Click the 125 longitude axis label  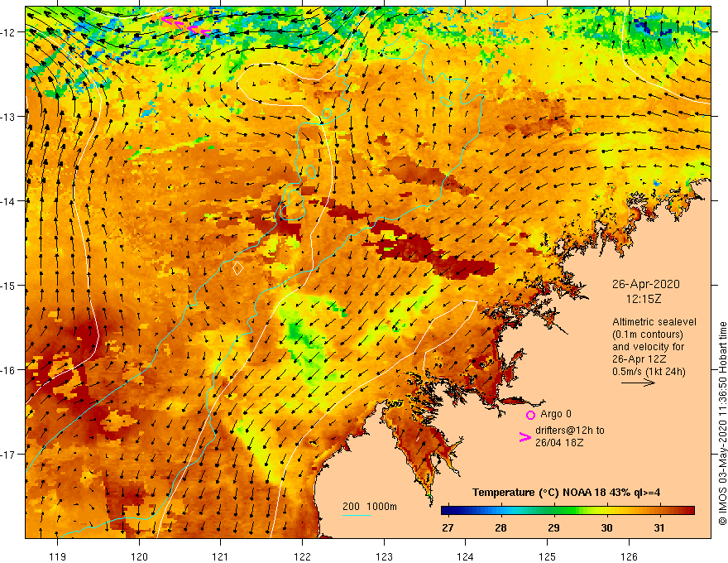click(548, 556)
